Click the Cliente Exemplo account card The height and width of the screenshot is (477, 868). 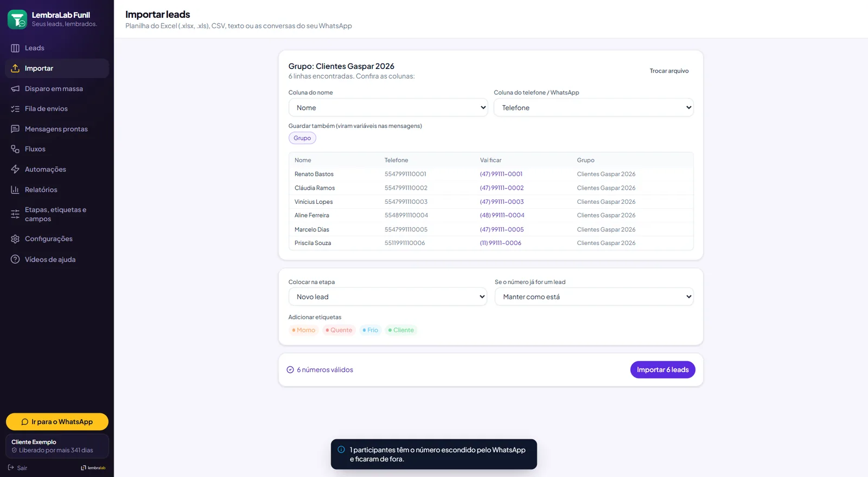57,446
